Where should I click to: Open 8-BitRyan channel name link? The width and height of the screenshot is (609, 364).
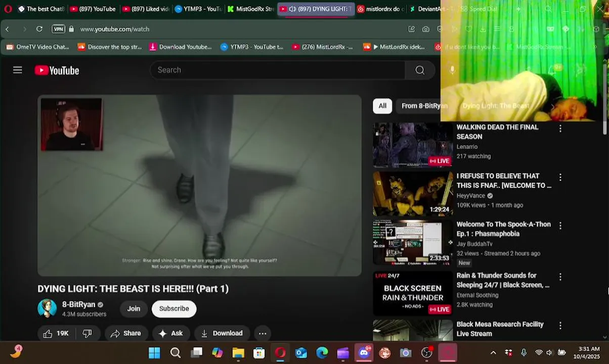coord(79,305)
